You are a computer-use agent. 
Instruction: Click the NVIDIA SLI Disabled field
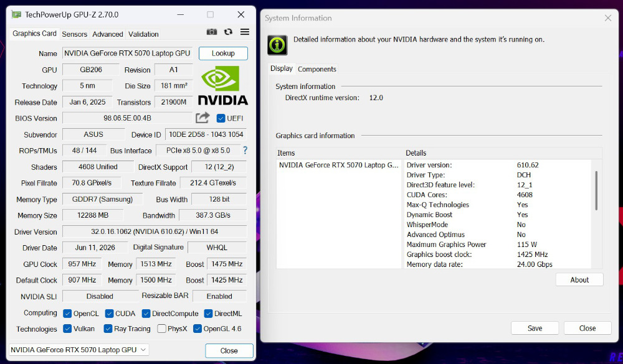click(100, 296)
